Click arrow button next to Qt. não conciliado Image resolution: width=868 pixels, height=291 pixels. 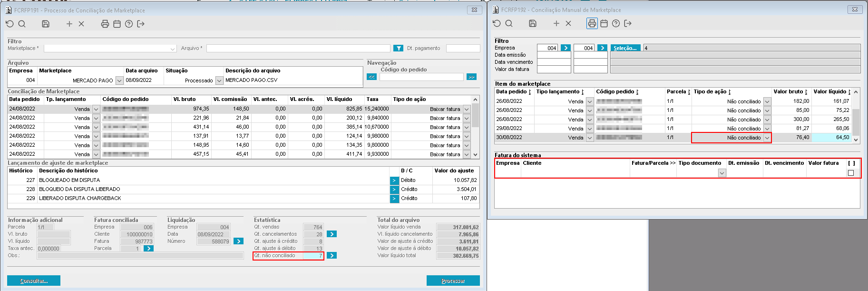coord(332,256)
